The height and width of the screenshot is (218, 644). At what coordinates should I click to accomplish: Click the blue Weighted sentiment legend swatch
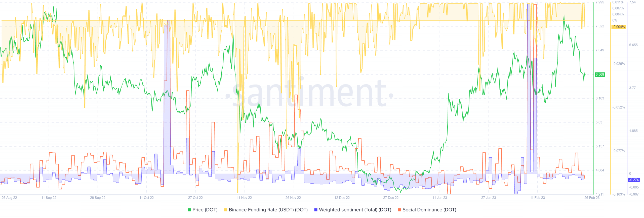click(316, 210)
